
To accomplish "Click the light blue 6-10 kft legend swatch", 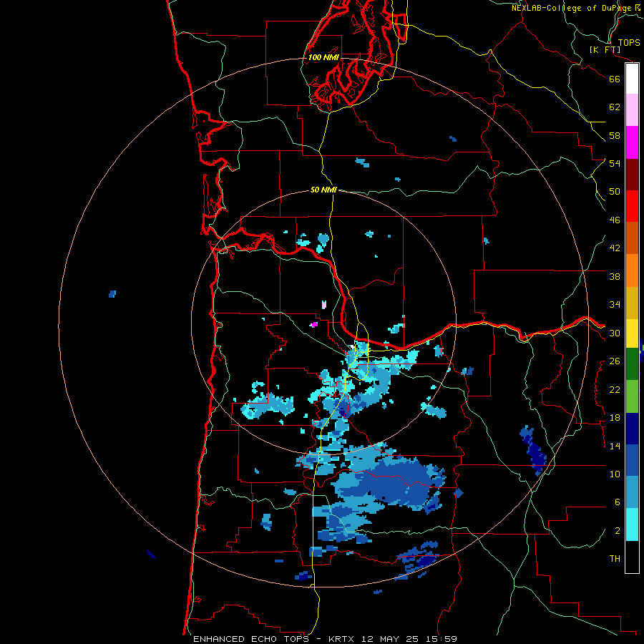I will tap(632, 492).
